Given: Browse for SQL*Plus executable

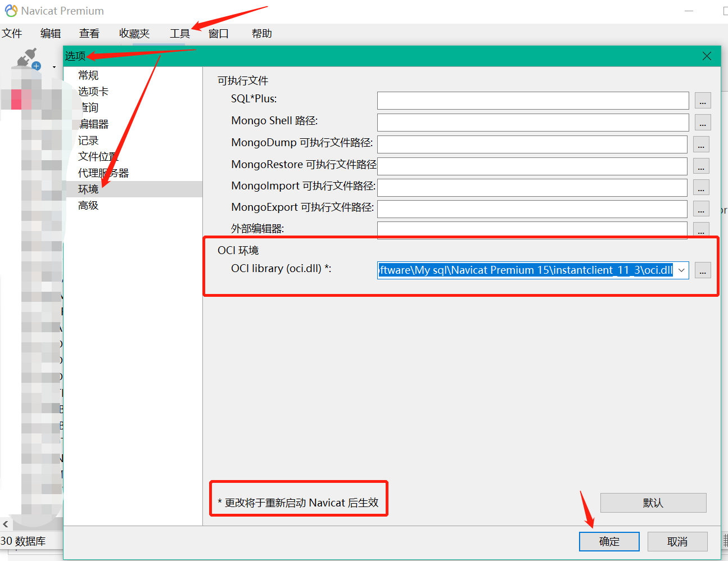Looking at the screenshot, I should click(703, 101).
